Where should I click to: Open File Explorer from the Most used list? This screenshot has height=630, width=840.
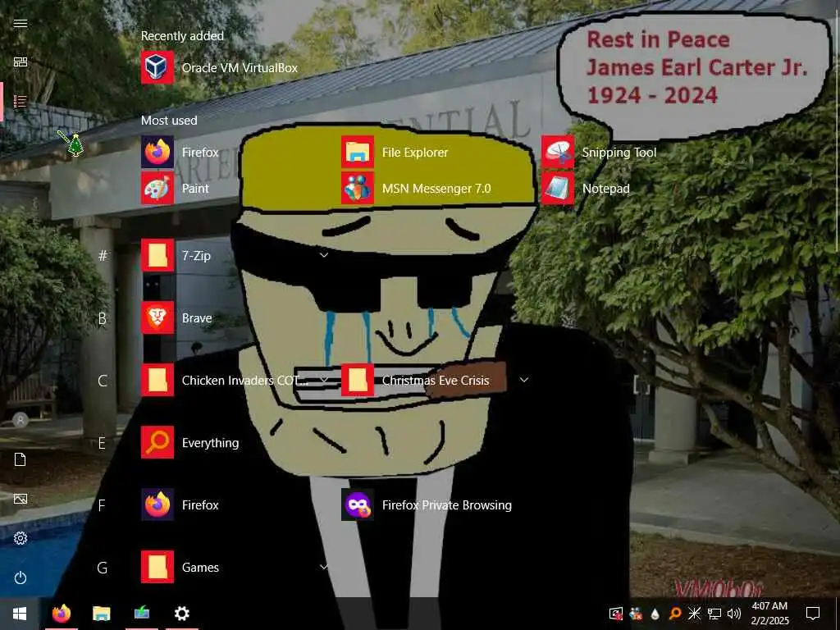coord(395,152)
